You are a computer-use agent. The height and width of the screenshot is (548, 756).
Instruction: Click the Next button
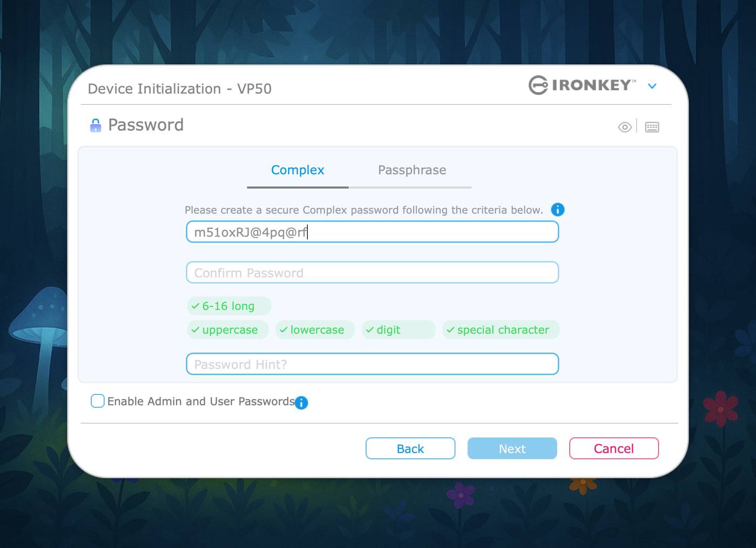tap(512, 449)
